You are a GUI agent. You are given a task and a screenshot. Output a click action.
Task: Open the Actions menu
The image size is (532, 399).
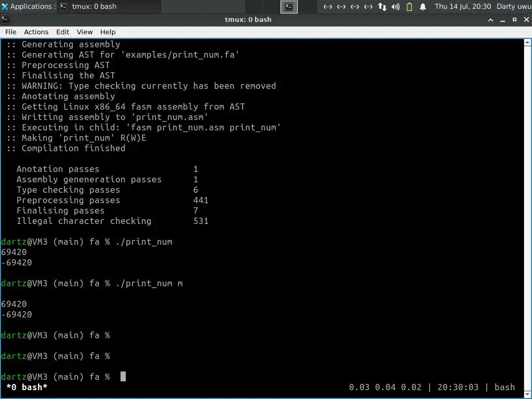36,32
